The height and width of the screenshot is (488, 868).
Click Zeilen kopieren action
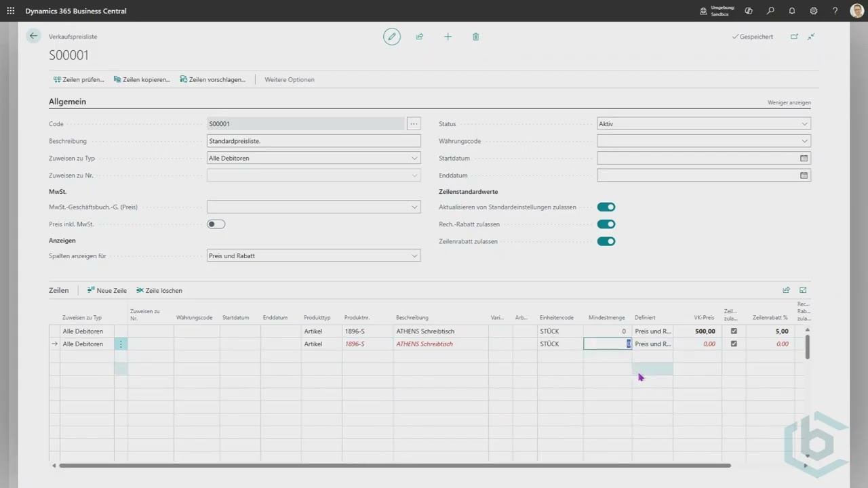tap(142, 79)
